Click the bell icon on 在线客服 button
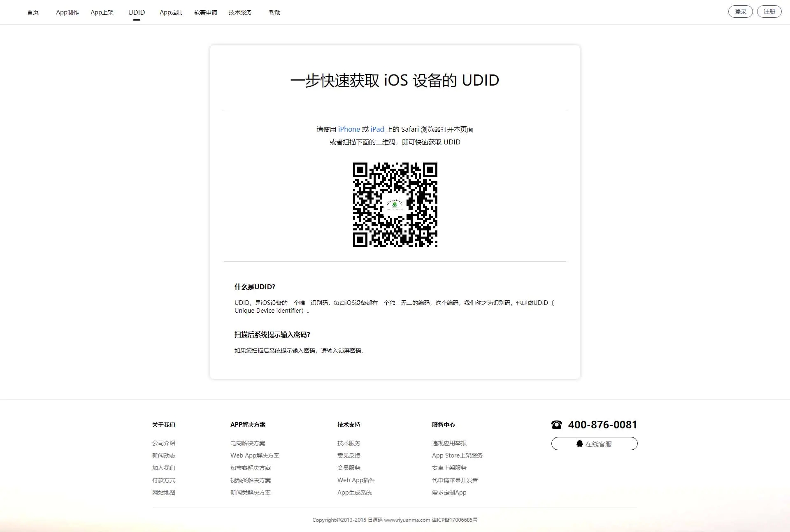 coord(580,444)
